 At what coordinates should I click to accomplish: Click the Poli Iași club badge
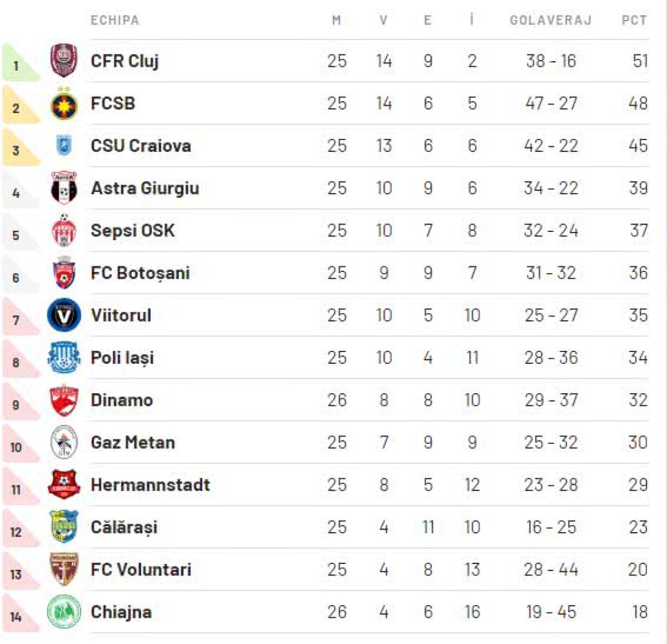(63, 358)
